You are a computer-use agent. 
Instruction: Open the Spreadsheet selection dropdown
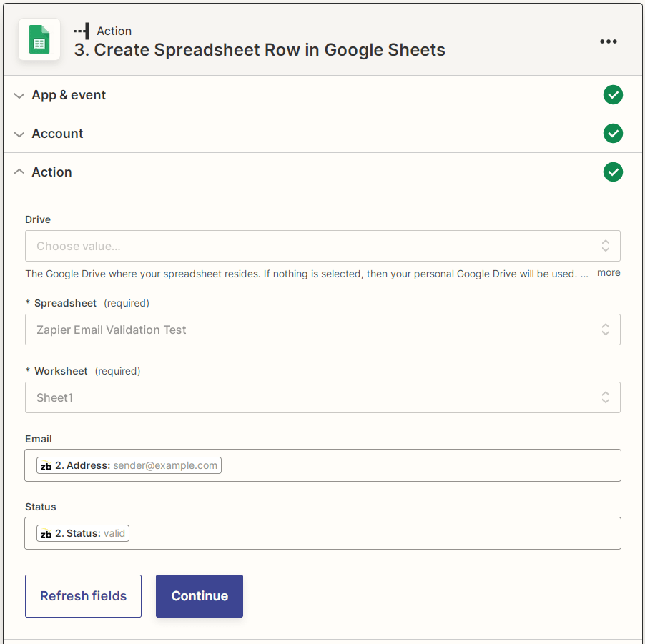(322, 329)
